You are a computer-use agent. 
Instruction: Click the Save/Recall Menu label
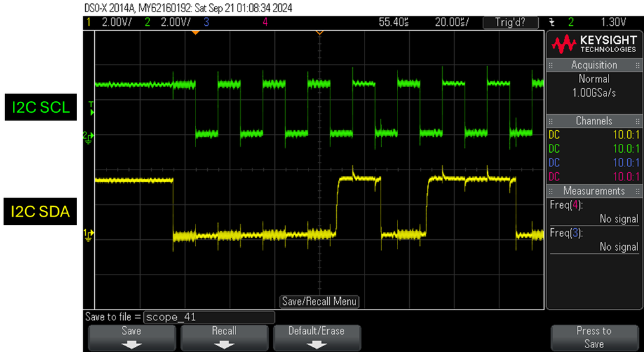(319, 302)
